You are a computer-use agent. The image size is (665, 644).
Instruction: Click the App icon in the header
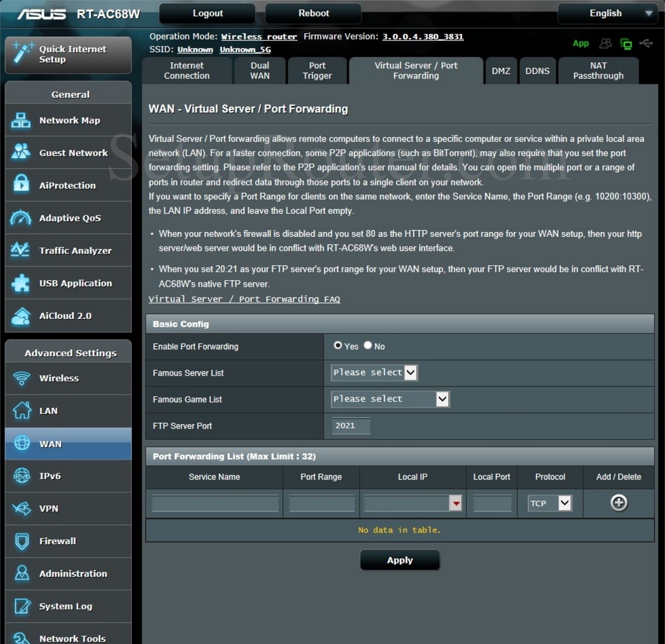[580, 43]
